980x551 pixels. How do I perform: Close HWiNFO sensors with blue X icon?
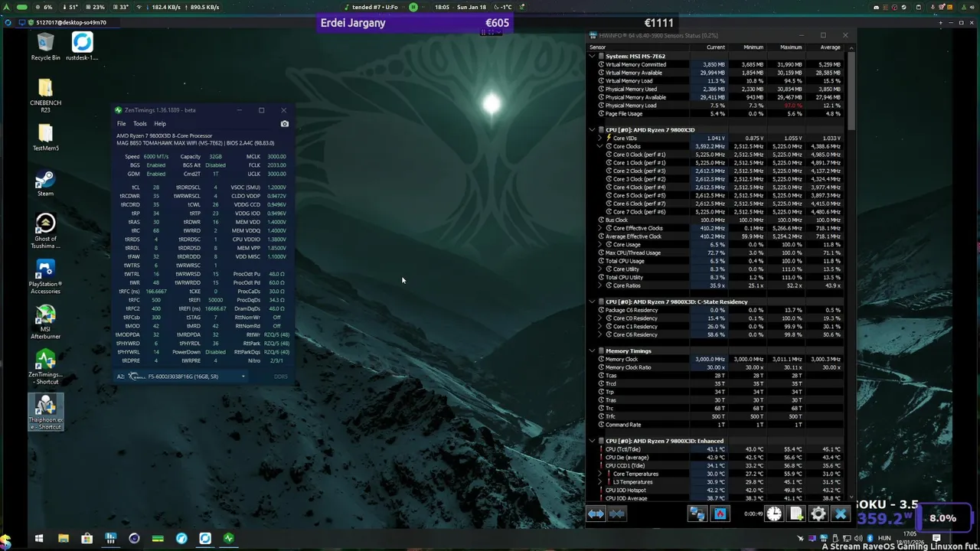840,514
